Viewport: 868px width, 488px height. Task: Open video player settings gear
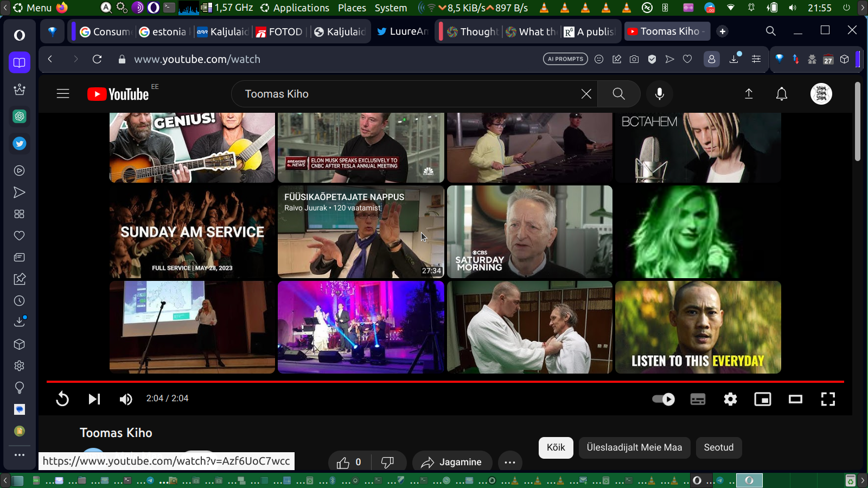point(730,399)
